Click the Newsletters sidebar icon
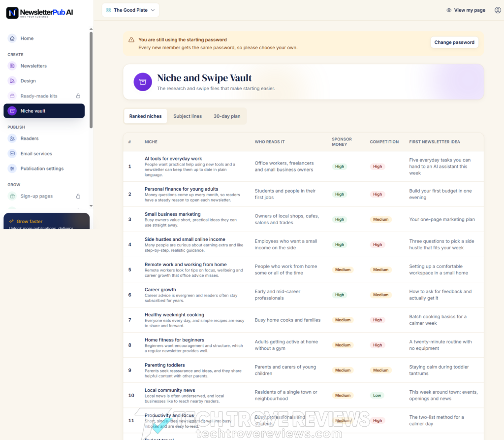Screen dimensions: 504x440 click(x=12, y=66)
